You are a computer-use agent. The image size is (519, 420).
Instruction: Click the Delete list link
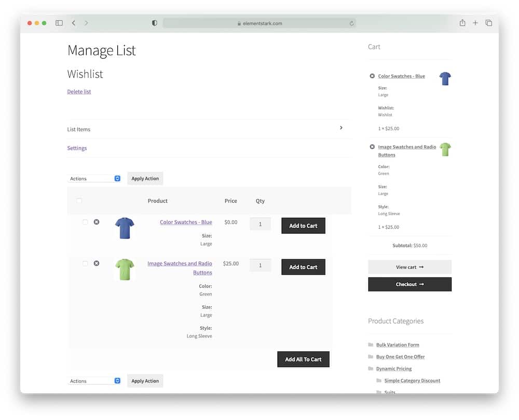(x=79, y=92)
